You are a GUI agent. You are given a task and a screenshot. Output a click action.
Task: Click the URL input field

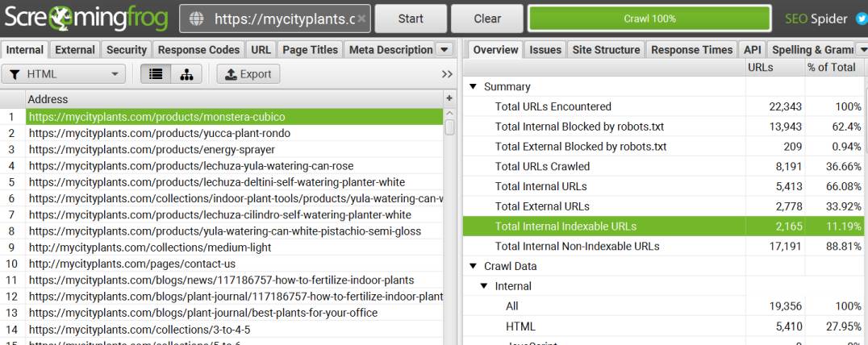pos(275,19)
